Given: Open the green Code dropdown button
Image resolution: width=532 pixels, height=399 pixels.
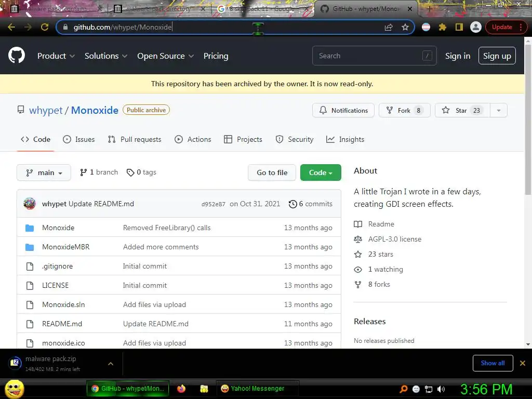Looking at the screenshot, I should (321, 172).
